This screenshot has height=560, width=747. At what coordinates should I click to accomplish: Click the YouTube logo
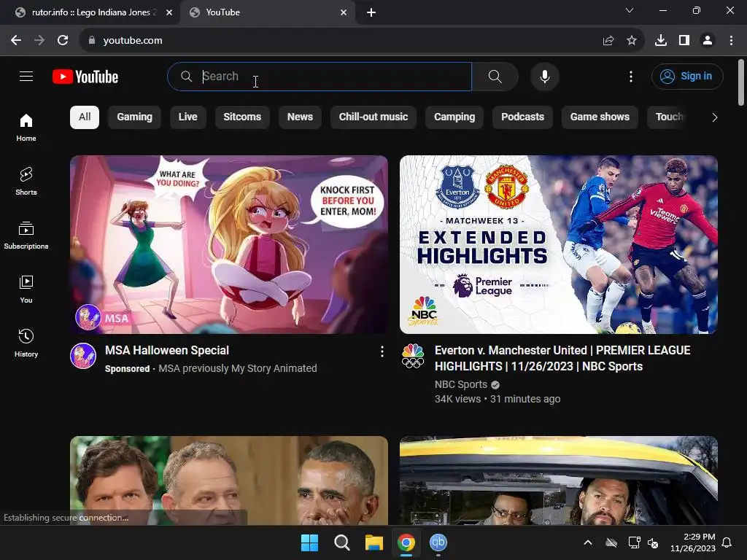pos(85,77)
